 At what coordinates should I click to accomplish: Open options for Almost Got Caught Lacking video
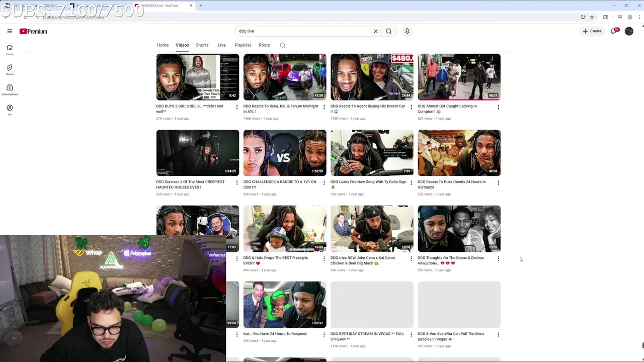point(498,107)
